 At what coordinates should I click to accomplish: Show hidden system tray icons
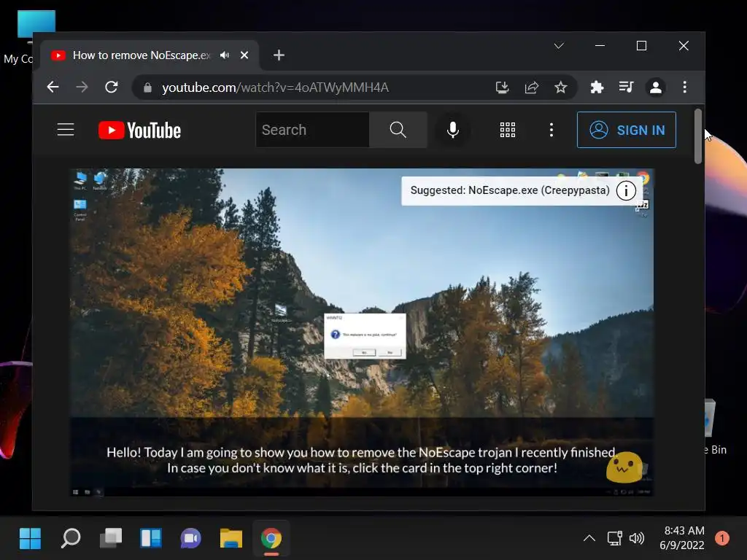pyautogui.click(x=589, y=539)
